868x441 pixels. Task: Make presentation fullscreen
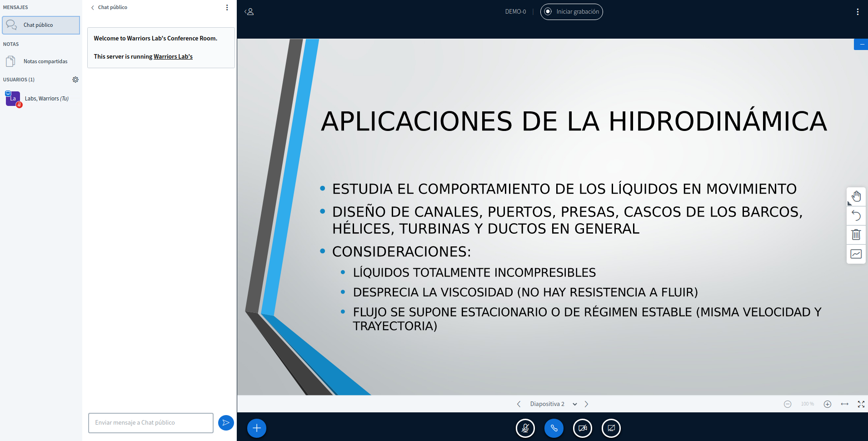click(861, 404)
